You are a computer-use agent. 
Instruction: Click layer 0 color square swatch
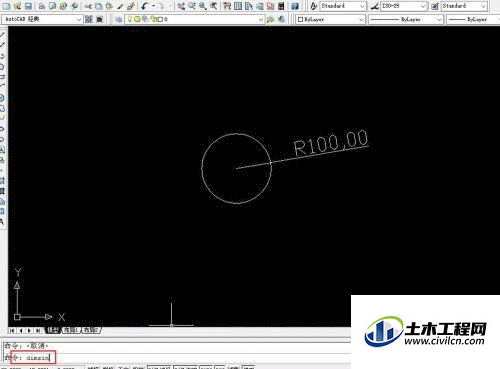(x=160, y=19)
